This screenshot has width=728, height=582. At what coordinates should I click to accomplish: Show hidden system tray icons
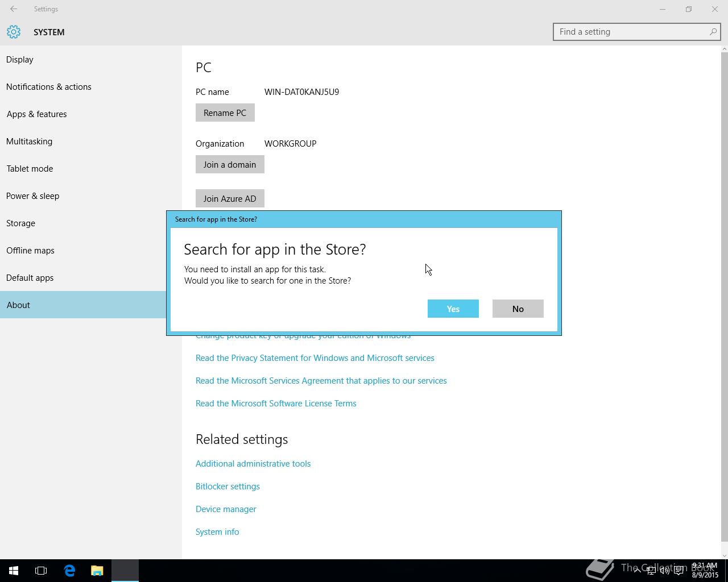(637, 571)
